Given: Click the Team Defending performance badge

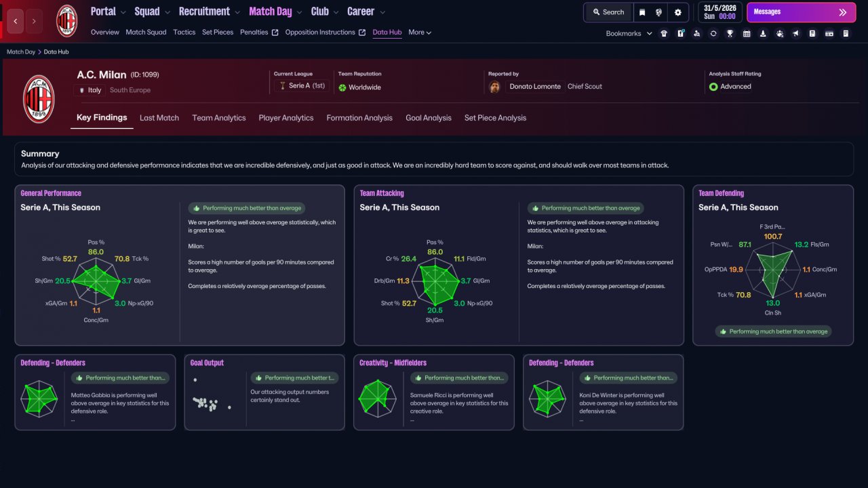Looking at the screenshot, I should [x=773, y=331].
